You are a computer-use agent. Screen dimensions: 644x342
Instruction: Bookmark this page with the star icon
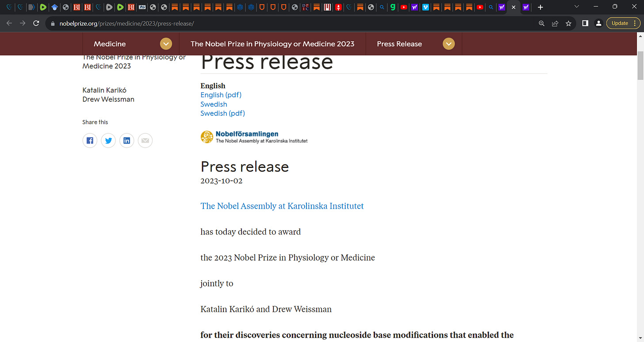(568, 23)
